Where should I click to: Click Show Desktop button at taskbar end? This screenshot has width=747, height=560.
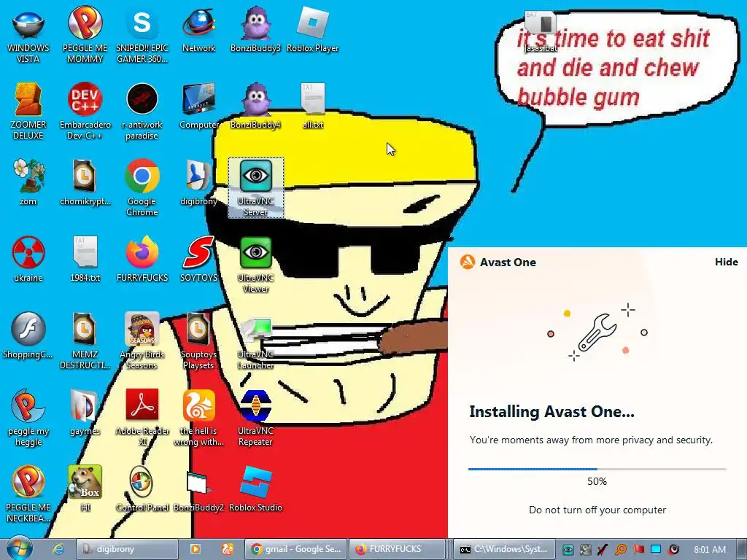tap(741, 549)
